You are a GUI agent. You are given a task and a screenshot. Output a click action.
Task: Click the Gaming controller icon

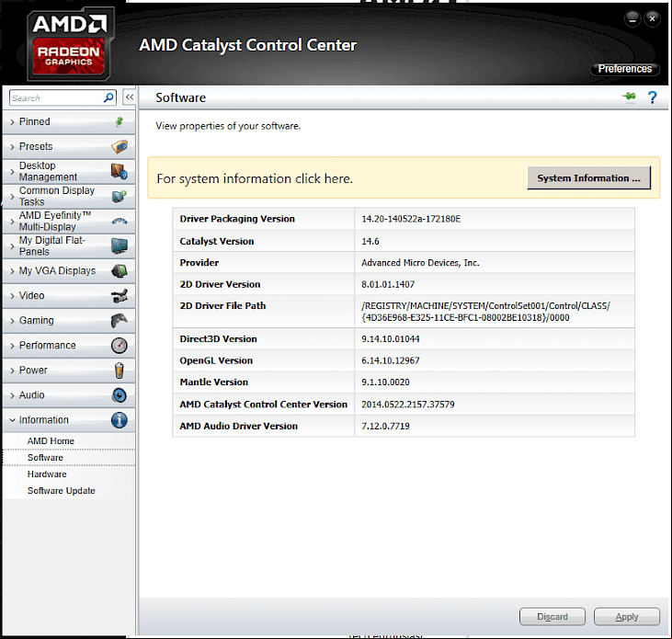(x=120, y=321)
